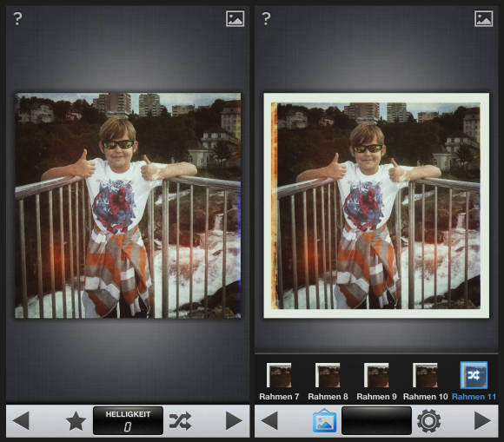The height and width of the screenshot is (442, 504).
Task: Select highlighted Rahmen 11 shuffle frame
Action: (x=474, y=375)
